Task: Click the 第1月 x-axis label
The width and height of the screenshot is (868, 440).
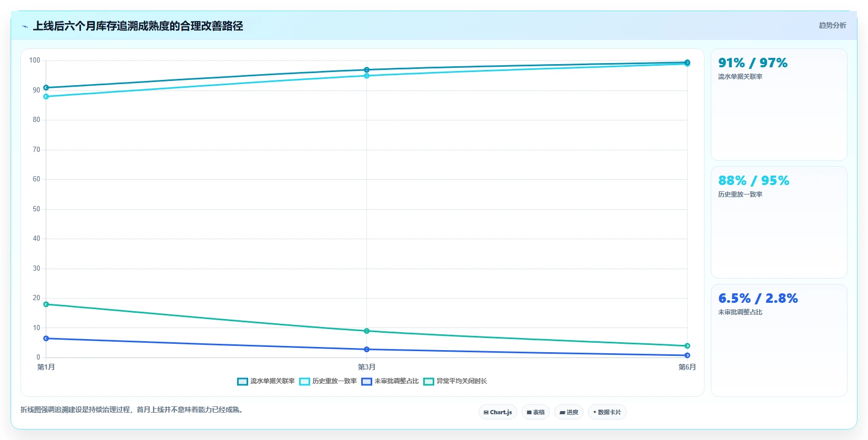Action: click(x=46, y=367)
